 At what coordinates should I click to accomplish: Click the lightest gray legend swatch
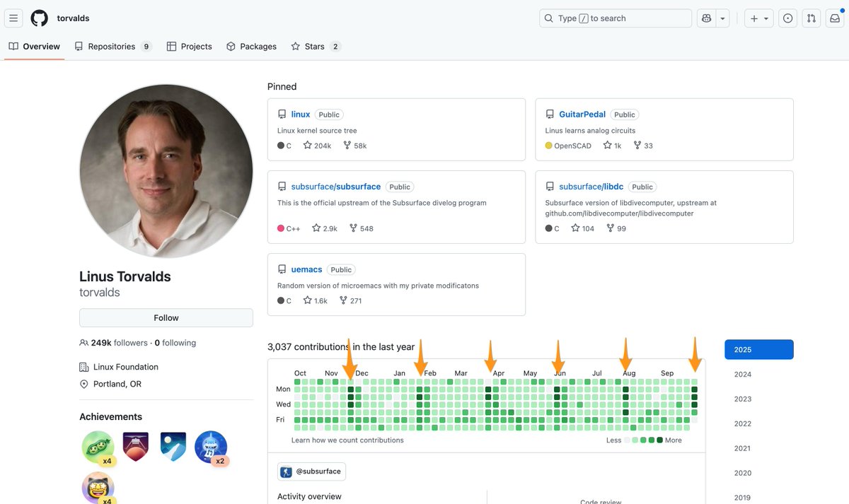point(627,440)
